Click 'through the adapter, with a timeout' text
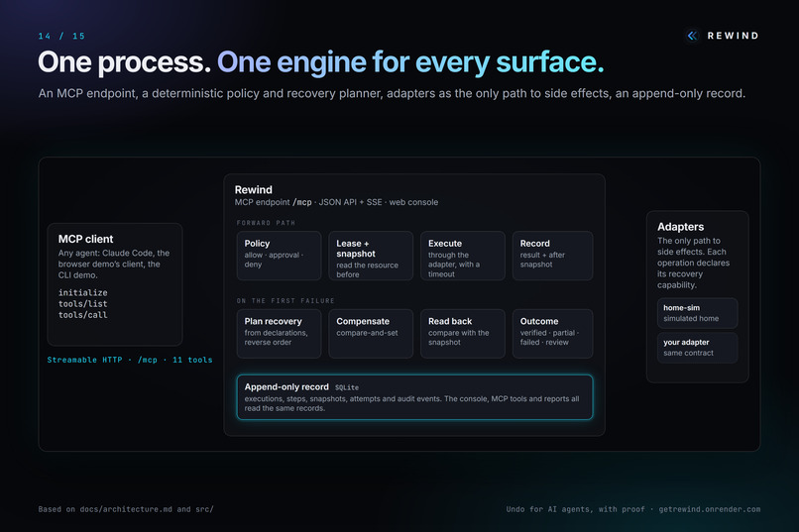Image resolution: width=799 pixels, height=532 pixels. tap(453, 265)
